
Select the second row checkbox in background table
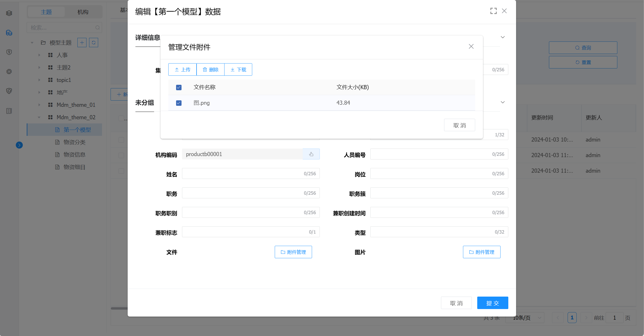[121, 155]
